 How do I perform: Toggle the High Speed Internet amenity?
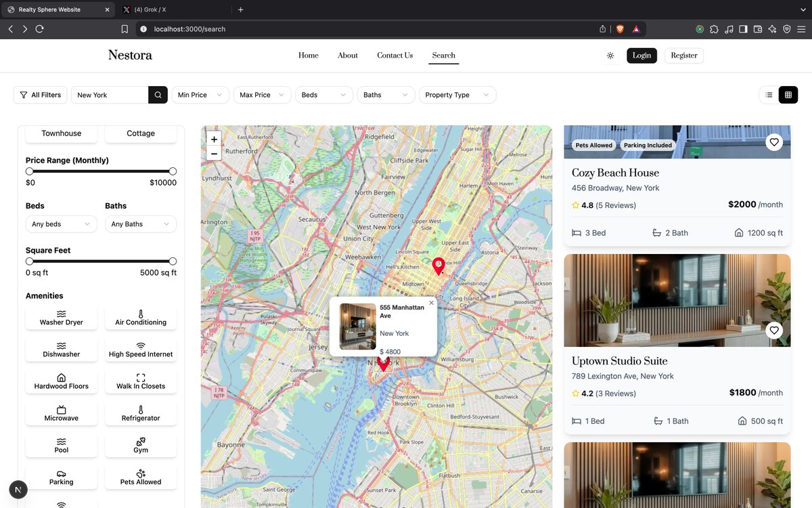(x=141, y=350)
